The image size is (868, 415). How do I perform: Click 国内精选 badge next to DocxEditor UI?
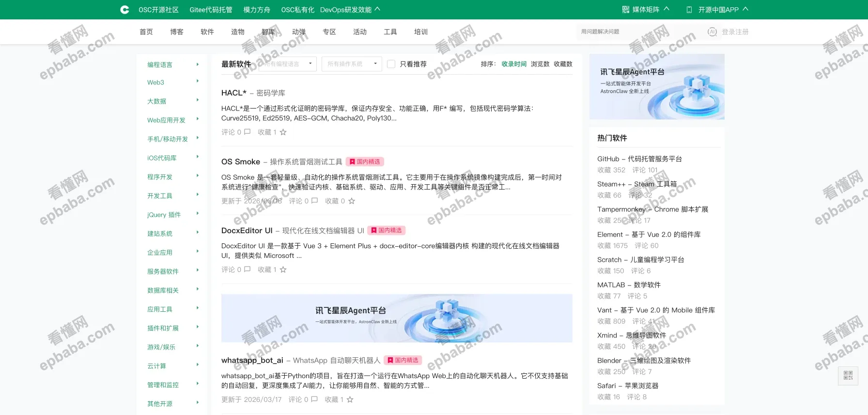(387, 231)
